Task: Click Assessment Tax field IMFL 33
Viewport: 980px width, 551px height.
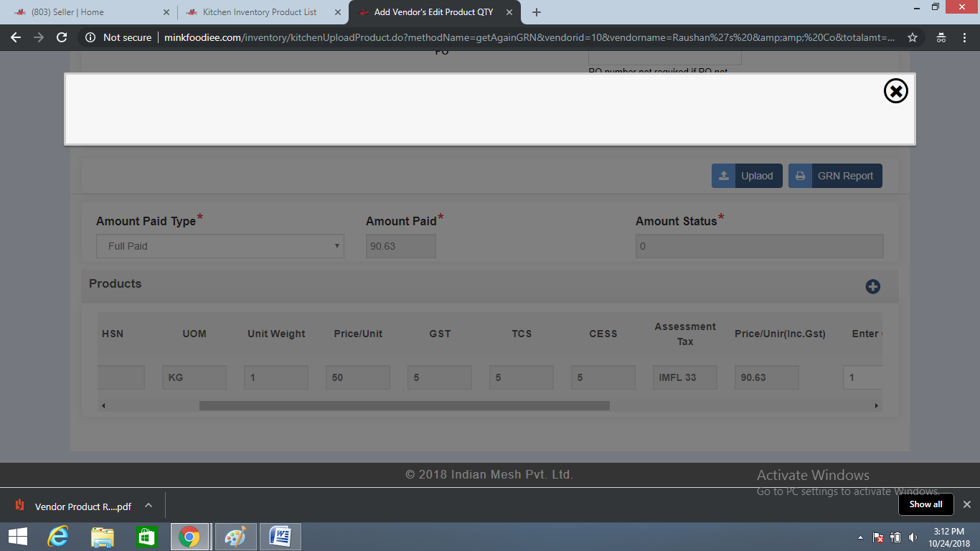Action: tap(685, 377)
